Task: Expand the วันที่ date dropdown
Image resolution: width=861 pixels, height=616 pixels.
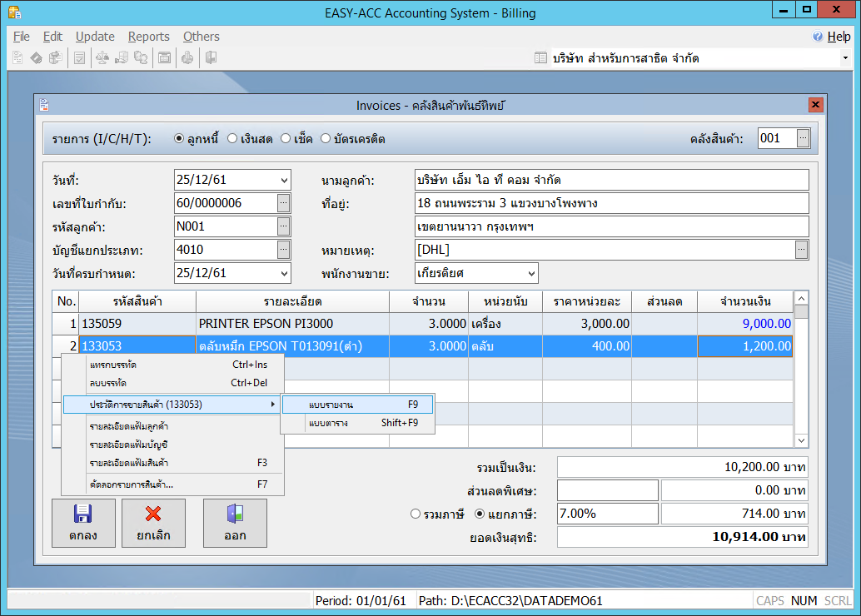Action: click(284, 180)
